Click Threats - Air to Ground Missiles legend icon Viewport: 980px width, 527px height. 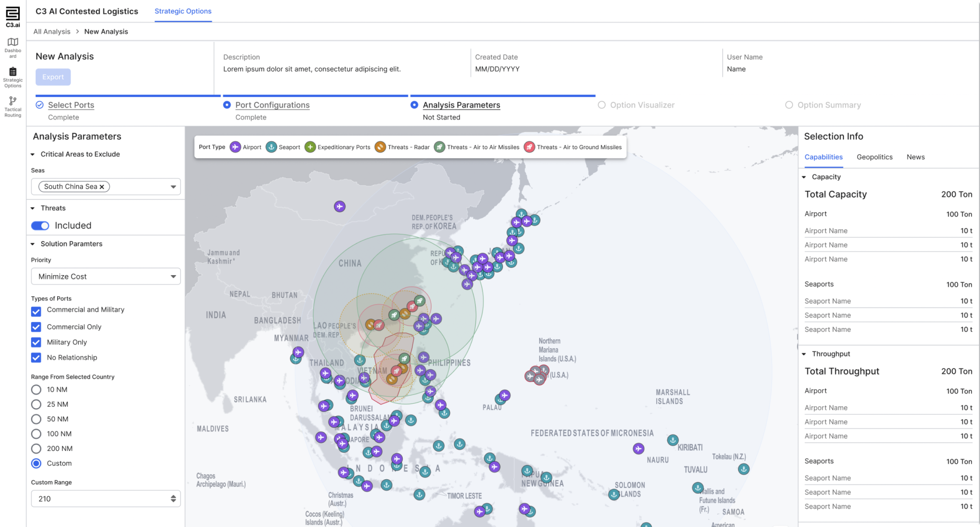point(530,147)
